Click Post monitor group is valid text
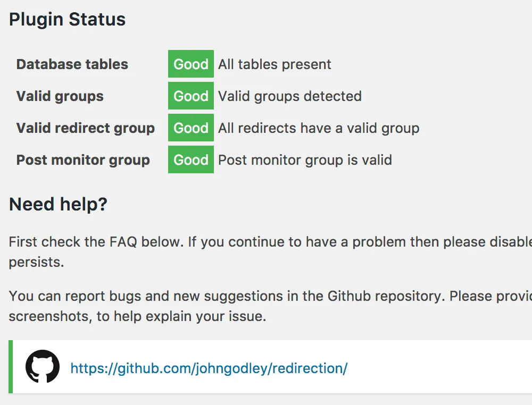The height and width of the screenshot is (405, 532). pyautogui.click(x=305, y=160)
